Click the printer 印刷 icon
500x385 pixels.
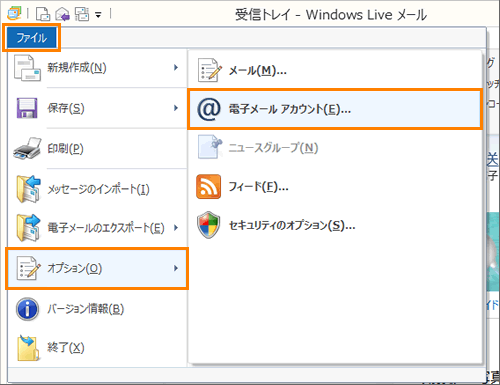27,148
